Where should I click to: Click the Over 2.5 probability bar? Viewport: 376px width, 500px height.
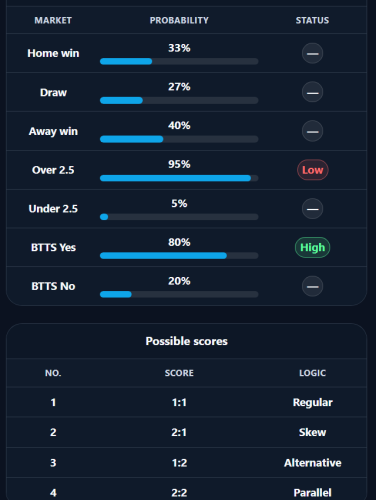(179, 178)
